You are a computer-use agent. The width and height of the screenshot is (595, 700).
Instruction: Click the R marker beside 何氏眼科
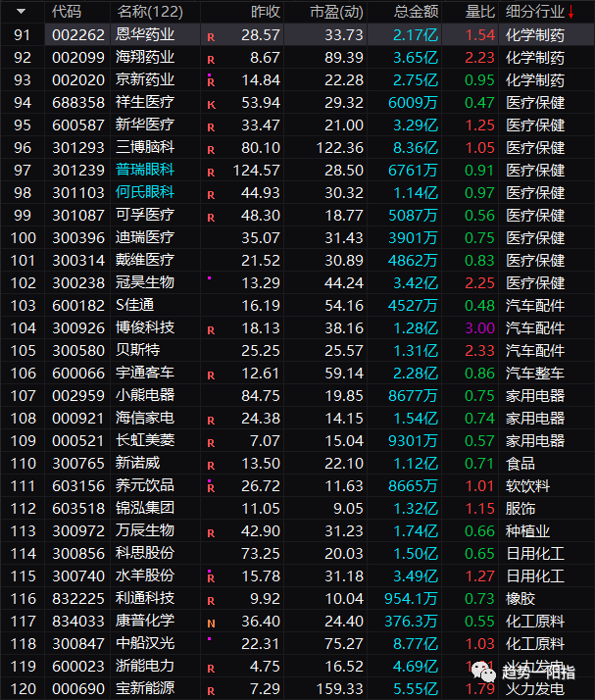coord(211,195)
